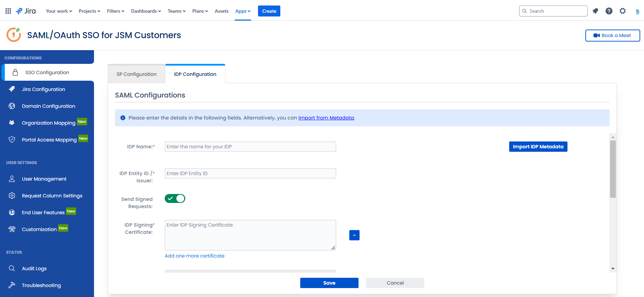The image size is (644, 297).
Task: Open Assets in the top navigation
Action: (x=222, y=11)
